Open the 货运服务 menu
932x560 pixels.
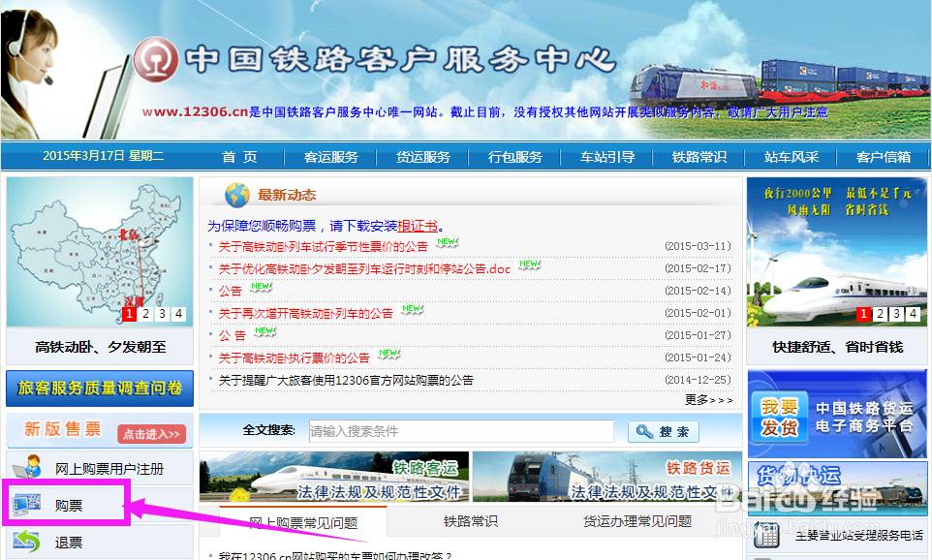(423, 157)
